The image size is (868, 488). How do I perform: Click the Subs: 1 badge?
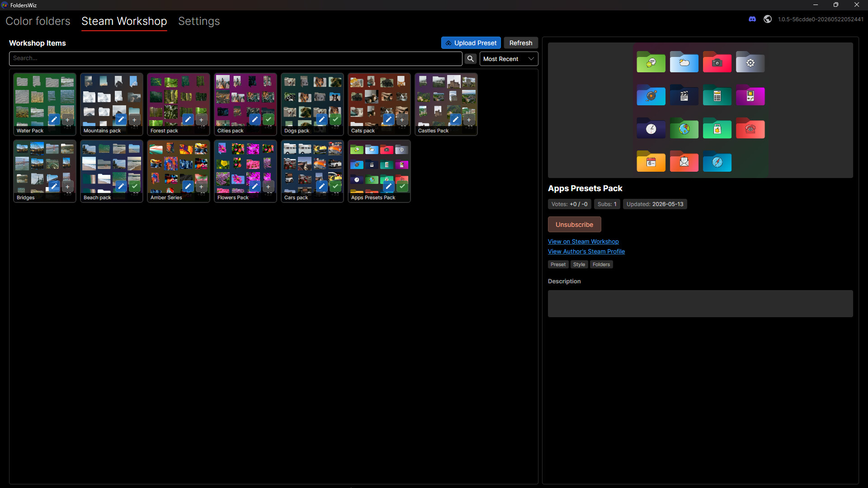pos(607,204)
